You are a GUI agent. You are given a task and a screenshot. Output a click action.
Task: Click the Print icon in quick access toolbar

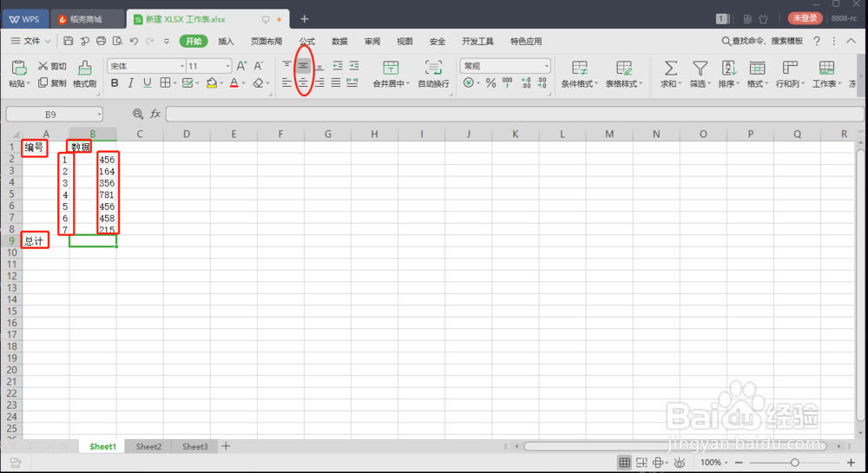point(101,41)
